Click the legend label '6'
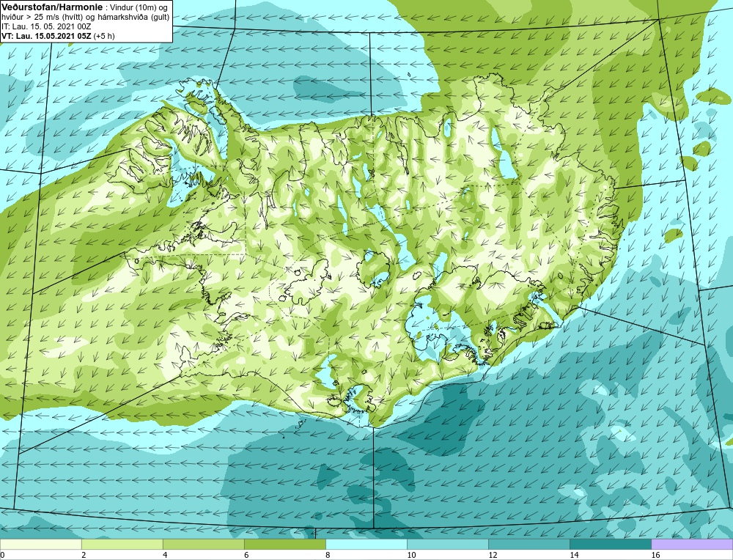 tap(246, 555)
